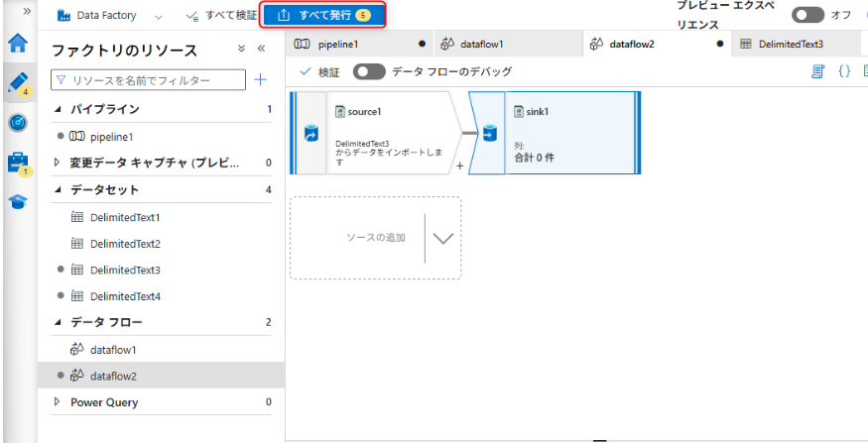The width and height of the screenshot is (868, 443).
Task: Switch to the DelimitedText3 tab
Action: pyautogui.click(x=798, y=44)
